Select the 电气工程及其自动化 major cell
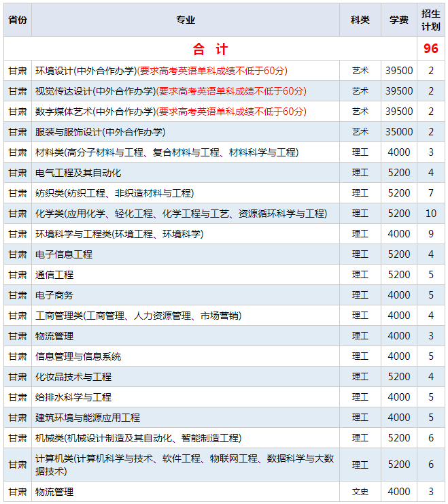The width and height of the screenshot is (448, 504). (x=186, y=173)
